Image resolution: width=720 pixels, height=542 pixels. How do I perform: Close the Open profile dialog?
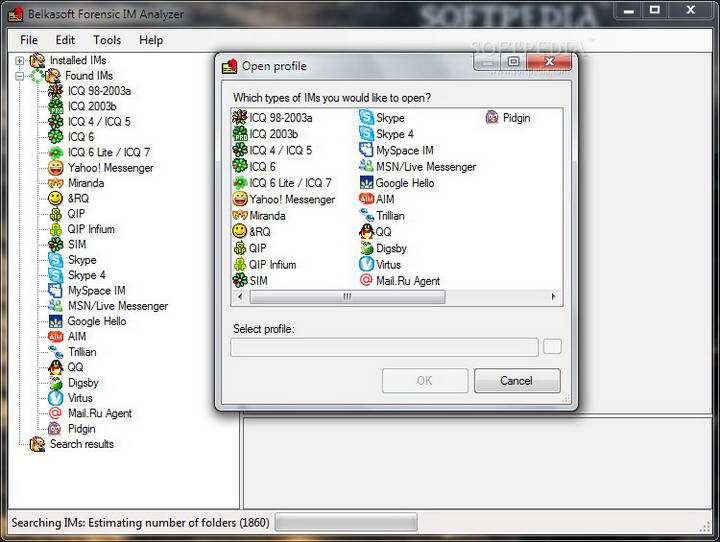[x=549, y=62]
